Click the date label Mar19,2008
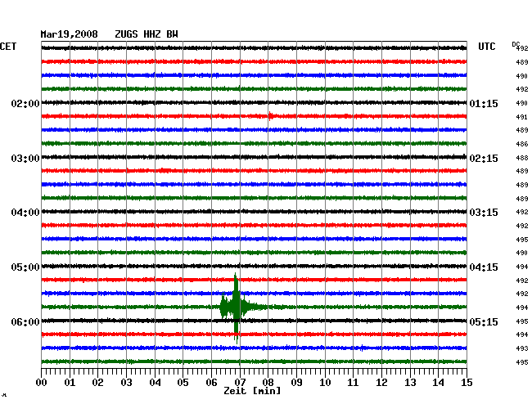The image size is (532, 404). coord(69,34)
